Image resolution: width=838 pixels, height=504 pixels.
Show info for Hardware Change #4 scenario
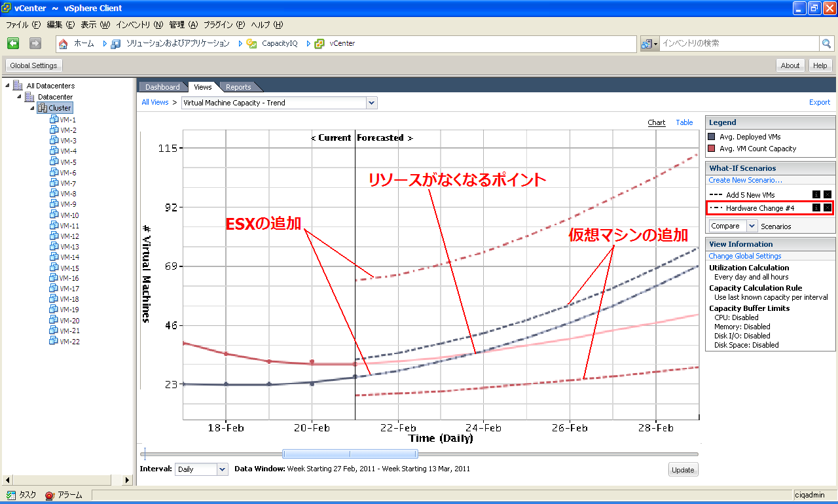816,208
